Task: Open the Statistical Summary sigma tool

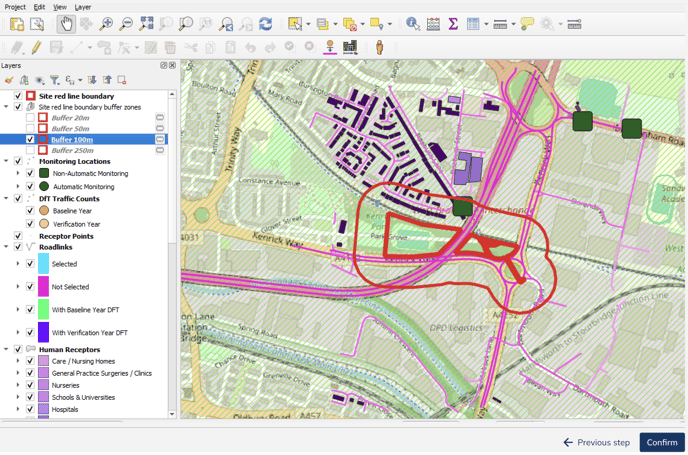Action: [x=453, y=24]
